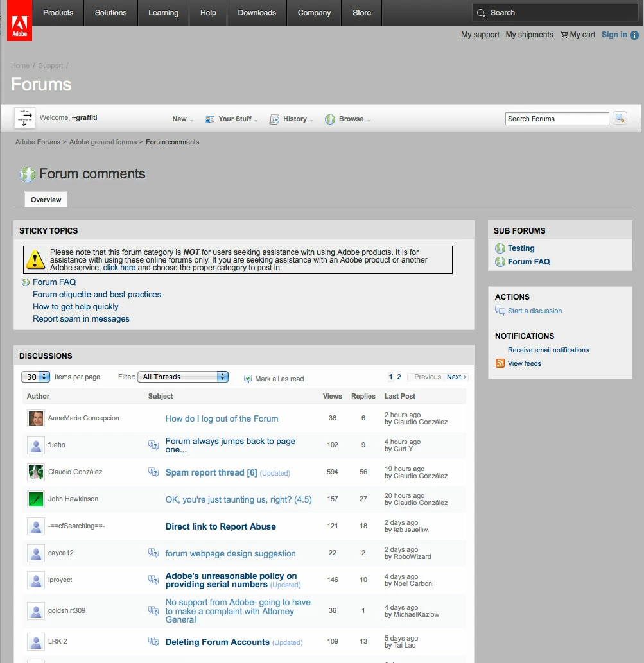Viewport: 644px width, 663px height.
Task: Click lproyect's default avatar icon
Action: [x=36, y=580]
